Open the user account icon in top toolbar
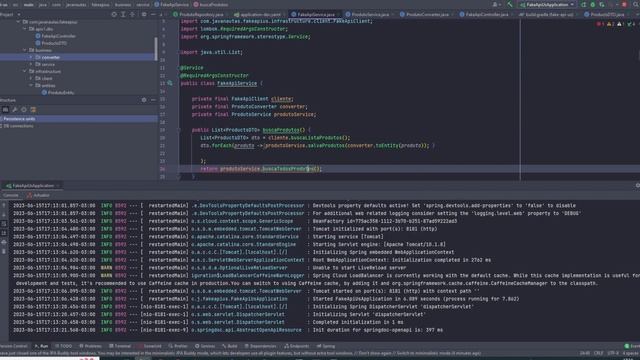This screenshot has width=640, height=360. (496, 4)
